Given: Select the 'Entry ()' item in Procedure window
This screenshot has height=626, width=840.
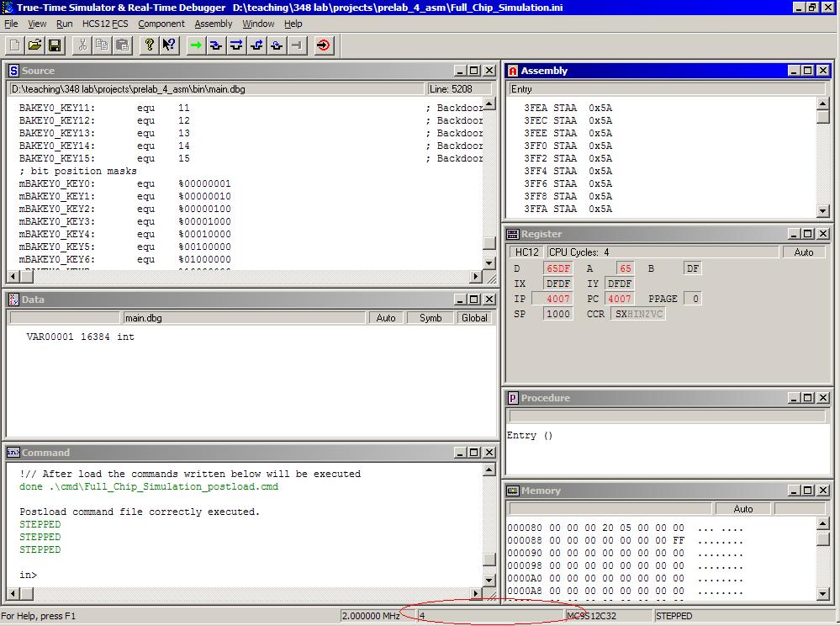Looking at the screenshot, I should [529, 435].
